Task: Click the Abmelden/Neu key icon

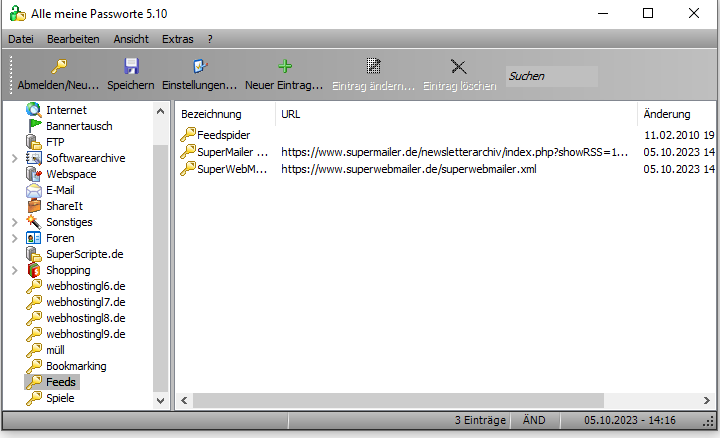Action: (x=59, y=67)
